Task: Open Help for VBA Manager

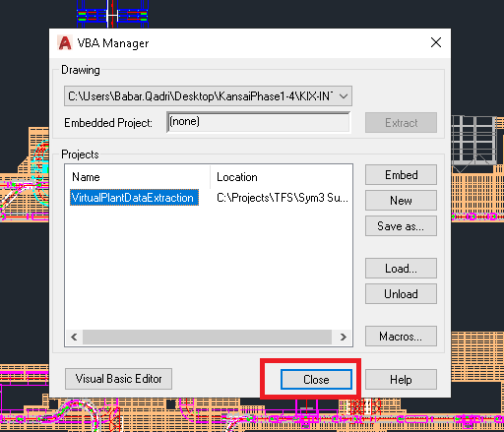Action: point(401,380)
